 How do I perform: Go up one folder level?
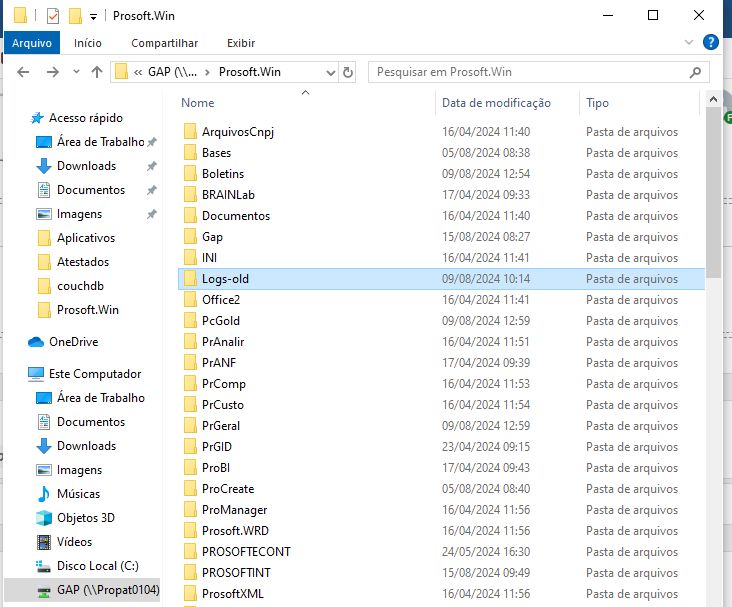97,72
